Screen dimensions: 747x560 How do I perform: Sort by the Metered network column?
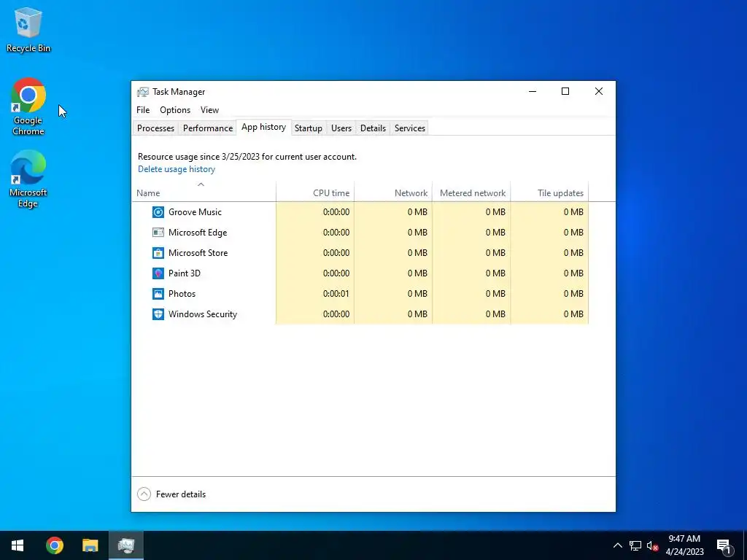click(x=471, y=192)
